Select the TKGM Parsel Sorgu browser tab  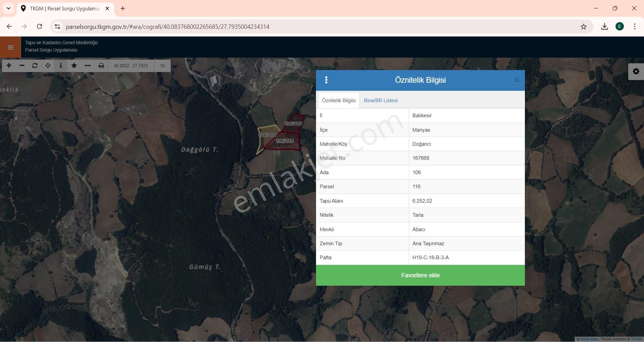65,9
